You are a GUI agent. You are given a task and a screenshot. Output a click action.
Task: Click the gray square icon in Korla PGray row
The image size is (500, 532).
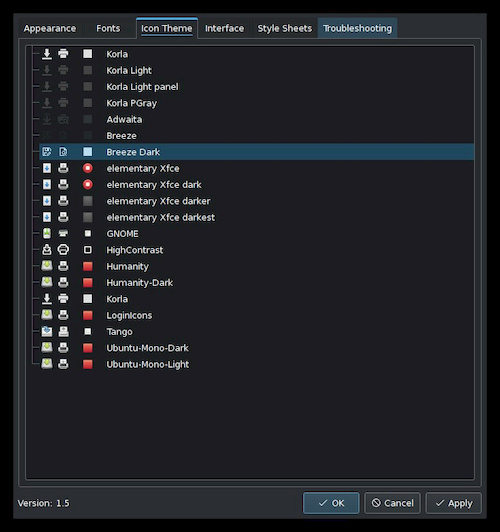click(x=88, y=103)
